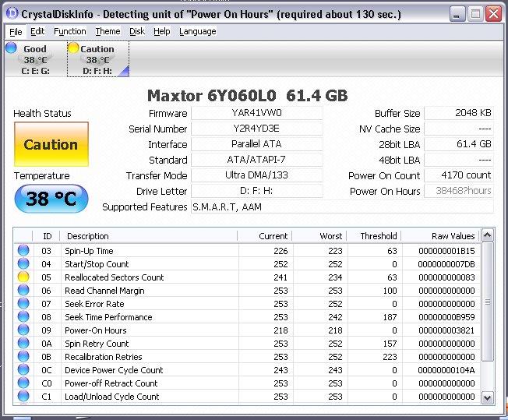Screen dimensions: 508x420
Task: Select the Reallocated Sectors Count row text
Action: pyautogui.click(x=115, y=277)
